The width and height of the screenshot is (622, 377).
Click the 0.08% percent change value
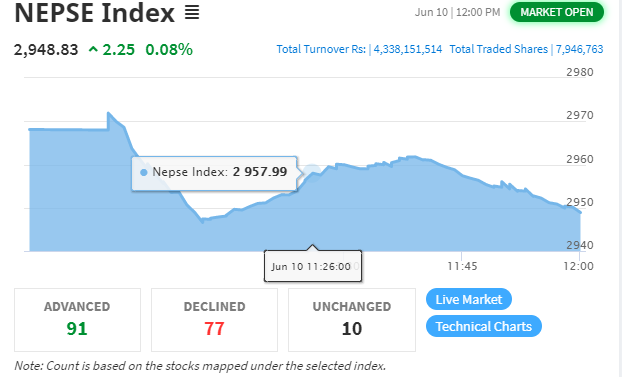click(169, 50)
